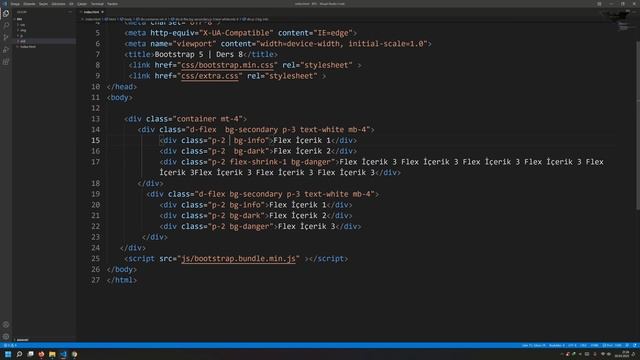Viewport: 640px width, 360px height.
Task: Click the notifications bell in status bar
Action: click(x=635, y=345)
